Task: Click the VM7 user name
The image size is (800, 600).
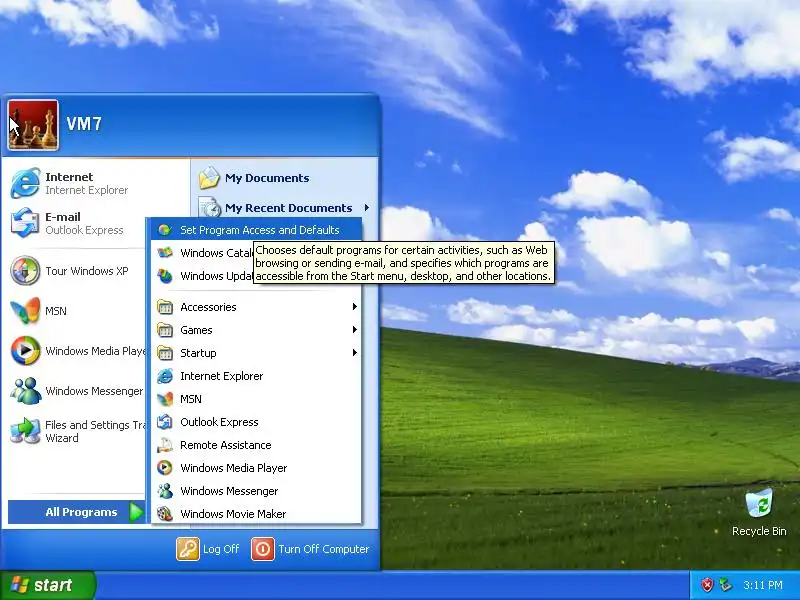Action: tap(84, 124)
